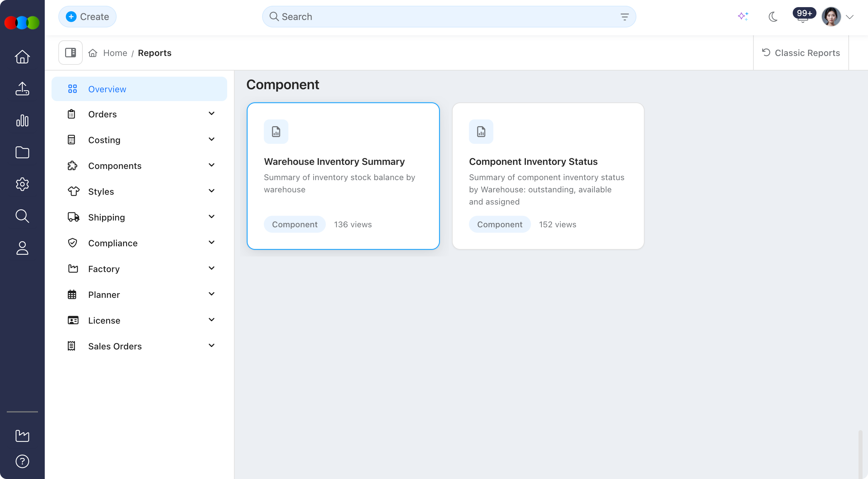Click the AI sparkle icon in header

[743, 16]
